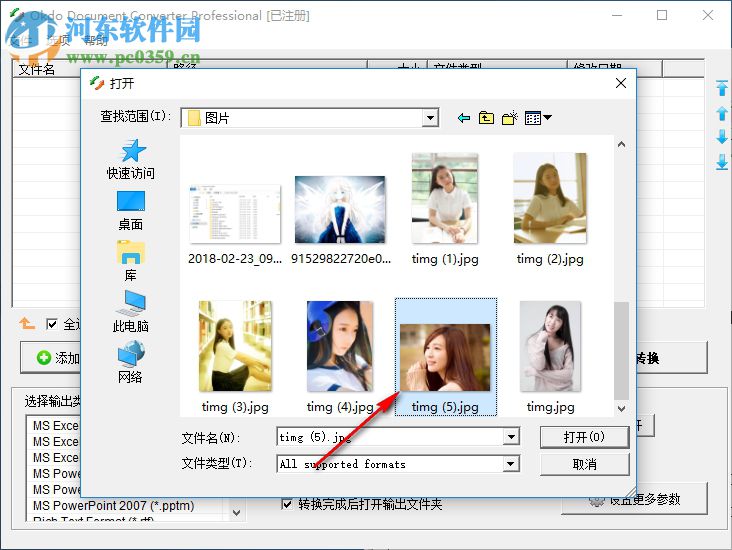Select the timg (5).jpg thumbnail
732x550 pixels.
446,357
